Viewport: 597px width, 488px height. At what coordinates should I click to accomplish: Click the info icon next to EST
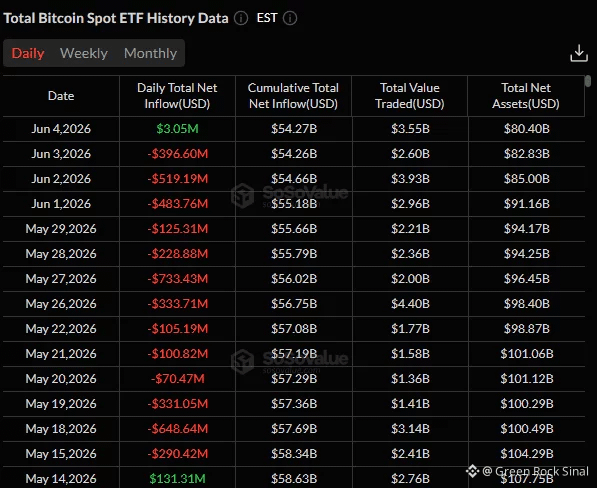[290, 18]
